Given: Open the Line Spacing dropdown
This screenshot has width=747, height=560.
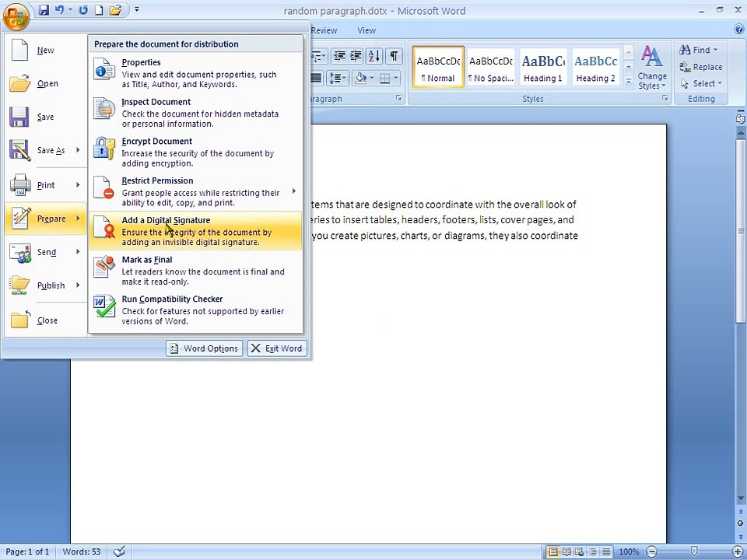Looking at the screenshot, I should click(x=337, y=78).
